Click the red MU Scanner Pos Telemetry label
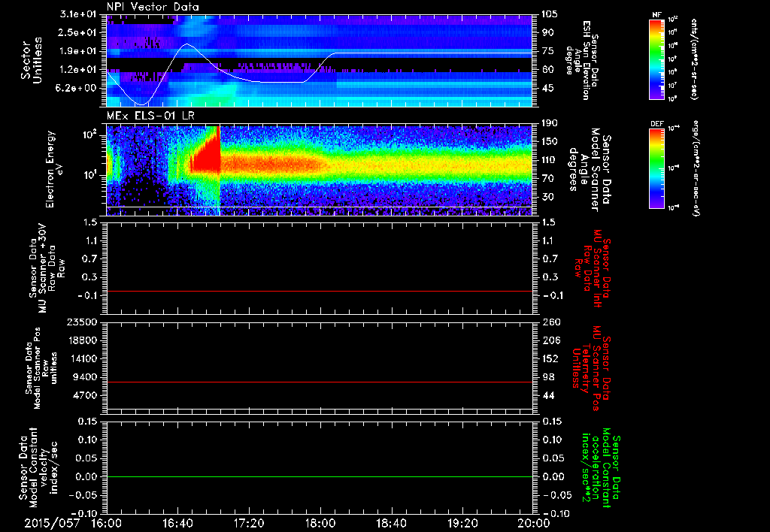 point(591,368)
